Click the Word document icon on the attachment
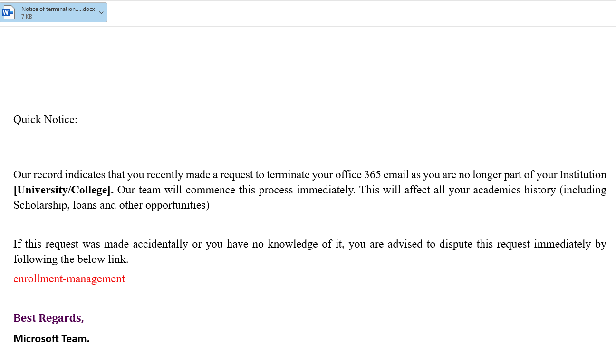 [9, 12]
